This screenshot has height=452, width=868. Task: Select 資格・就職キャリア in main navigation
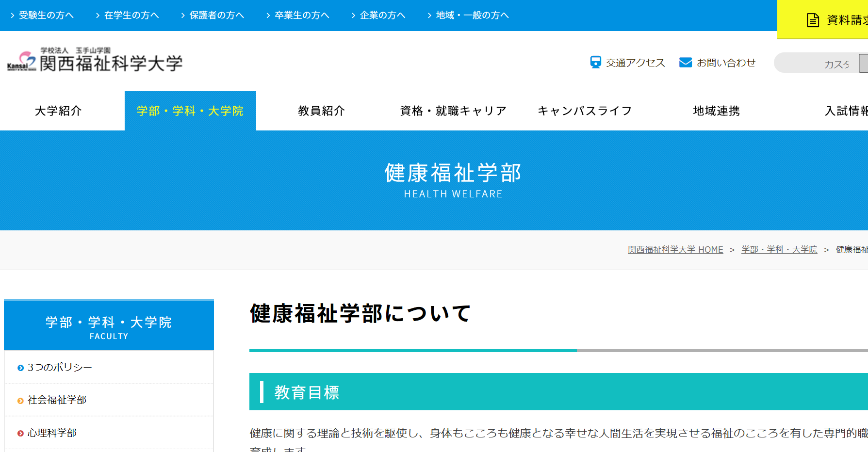[x=453, y=111]
